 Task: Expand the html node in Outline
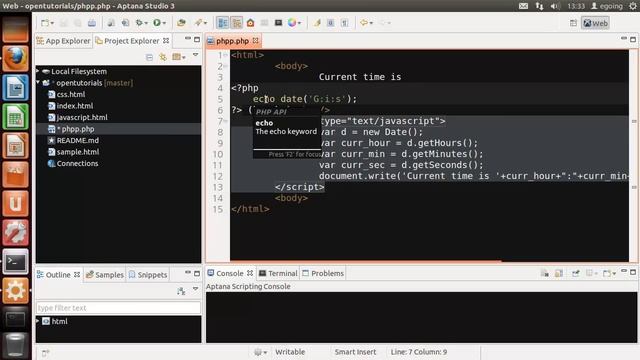[x=38, y=321]
